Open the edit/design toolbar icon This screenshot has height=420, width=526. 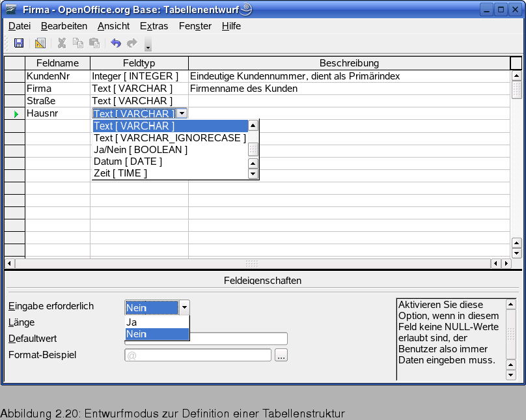point(39,42)
